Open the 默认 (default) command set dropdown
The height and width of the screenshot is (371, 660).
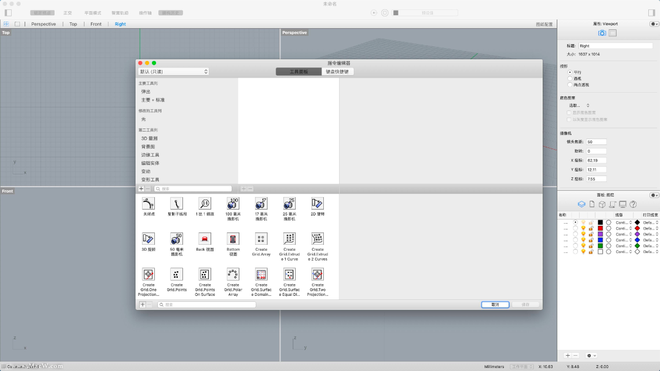173,72
